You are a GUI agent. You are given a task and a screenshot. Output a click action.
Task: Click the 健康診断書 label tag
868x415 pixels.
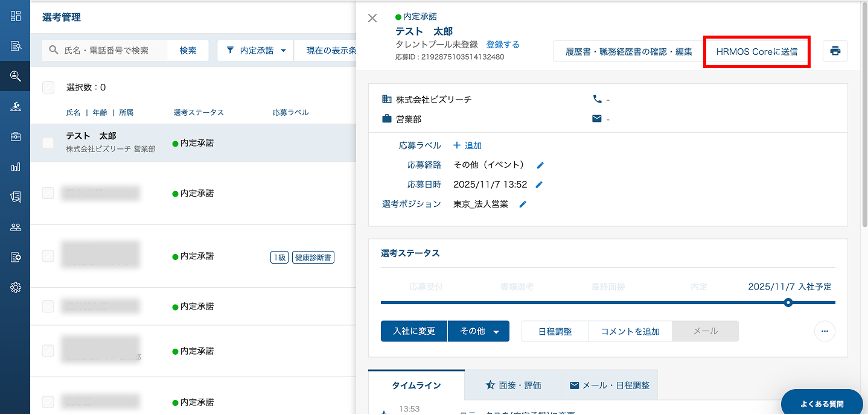pos(313,258)
